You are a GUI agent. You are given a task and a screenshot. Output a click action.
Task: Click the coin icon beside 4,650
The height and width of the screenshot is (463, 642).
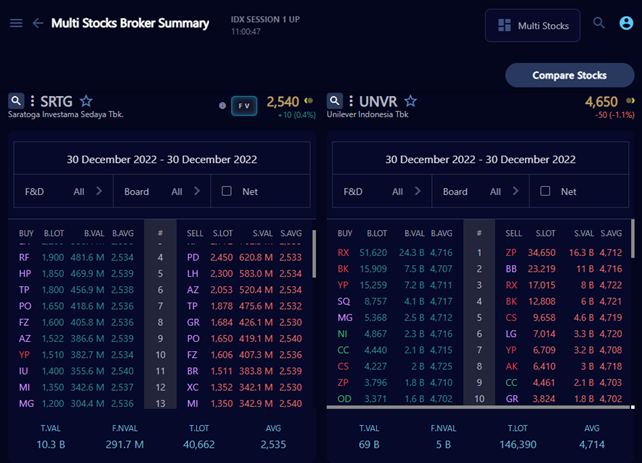click(630, 101)
